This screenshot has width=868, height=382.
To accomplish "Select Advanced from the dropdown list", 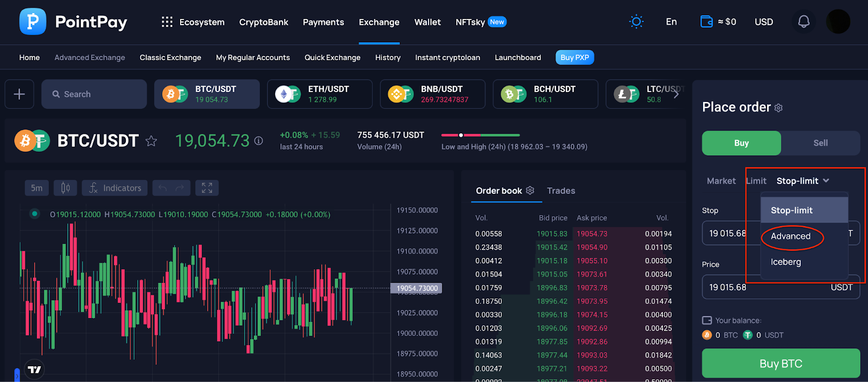I will click(x=805, y=236).
